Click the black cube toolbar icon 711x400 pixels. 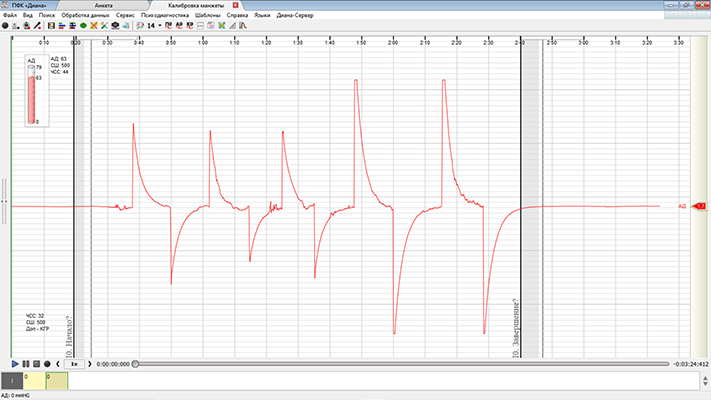pos(115,26)
